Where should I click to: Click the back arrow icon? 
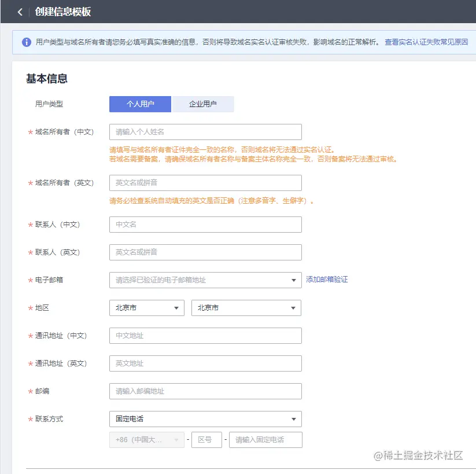click(x=20, y=12)
